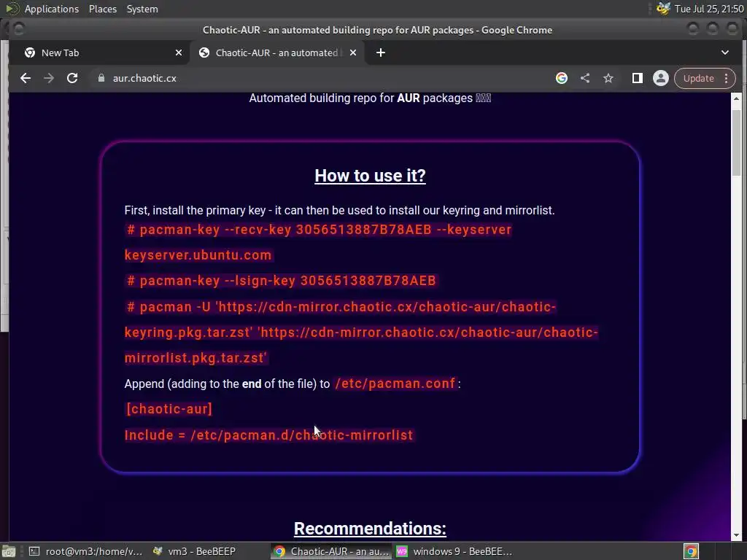Click the browser forward arrow
This screenshot has height=560, width=747.
click(49, 78)
